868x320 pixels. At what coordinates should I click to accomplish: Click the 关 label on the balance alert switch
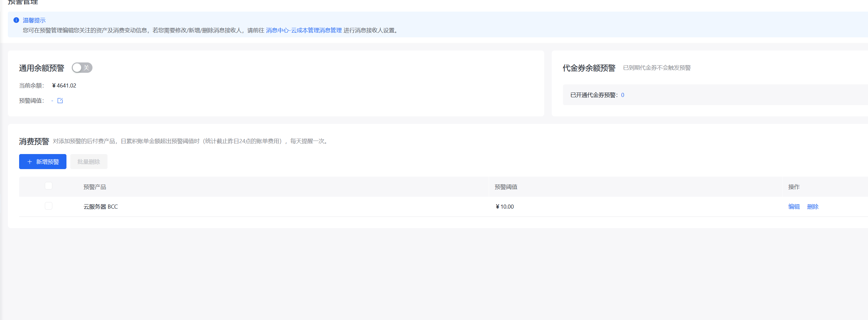(87, 67)
